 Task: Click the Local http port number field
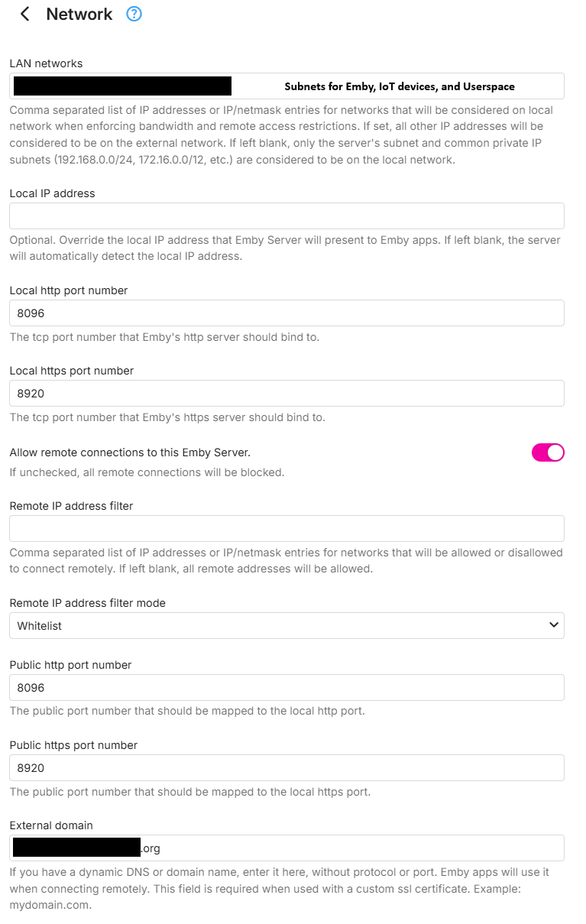[x=287, y=313]
